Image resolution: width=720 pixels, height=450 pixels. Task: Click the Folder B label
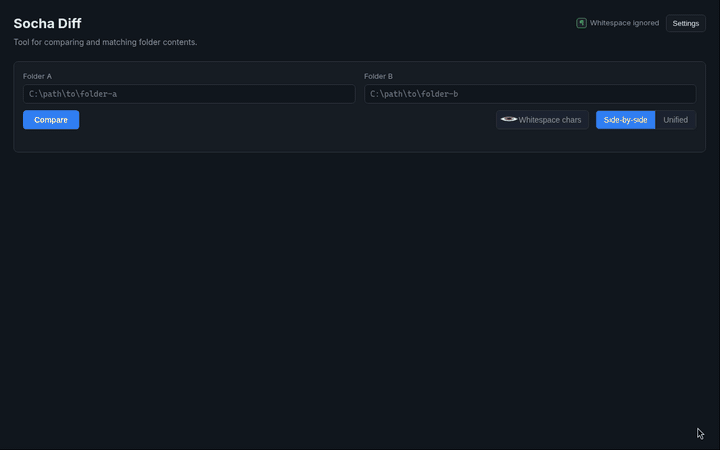coord(378,76)
